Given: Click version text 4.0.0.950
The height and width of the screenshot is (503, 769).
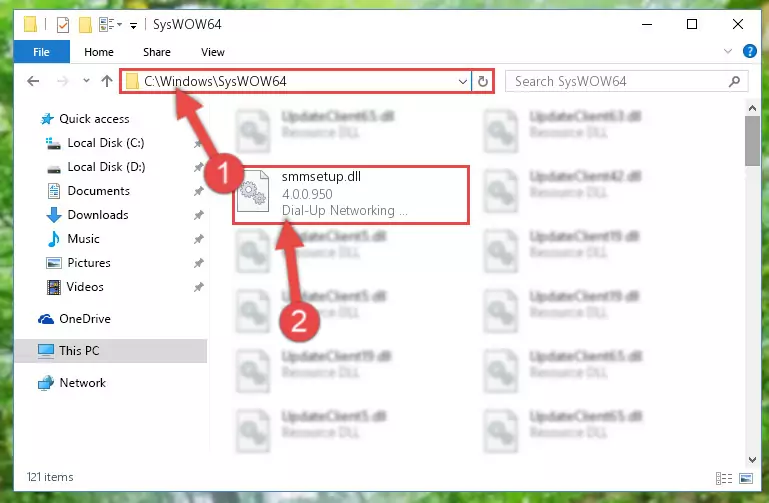Looking at the screenshot, I should pos(307,194).
